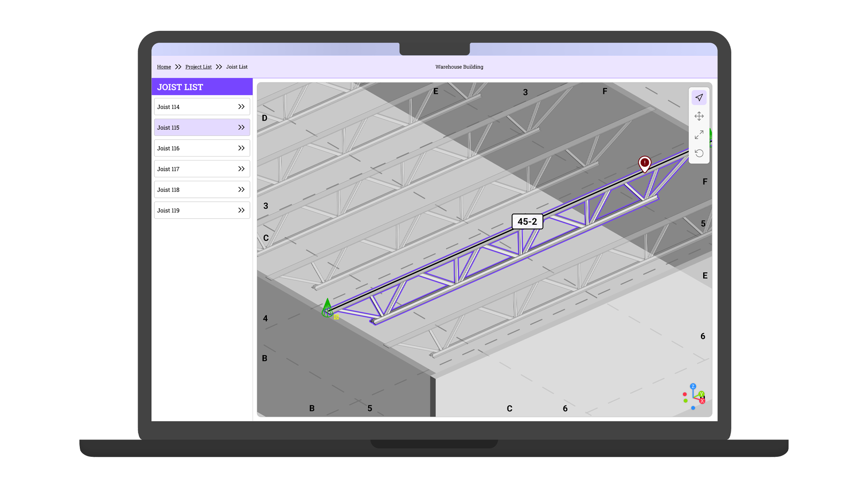Open the Joist 118 entry
Image resolution: width=868 pixels, height=488 pixels.
[x=201, y=190]
